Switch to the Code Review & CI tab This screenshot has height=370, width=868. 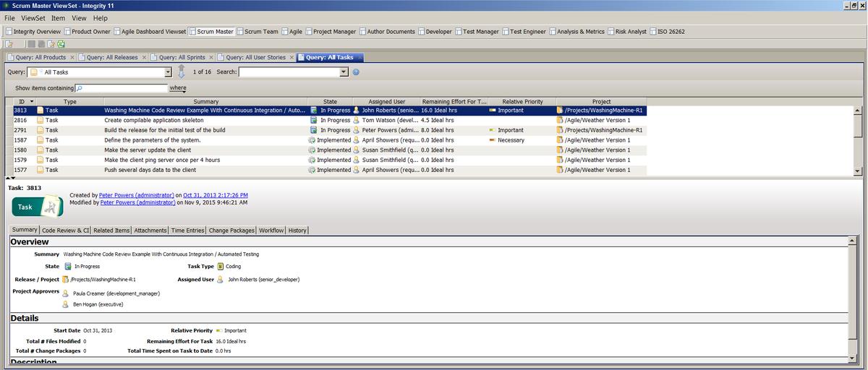point(65,231)
